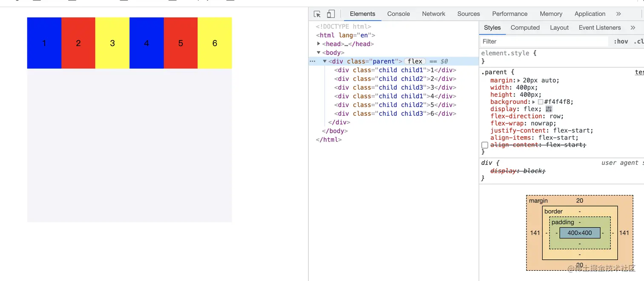Open the Sources tab
The image size is (644, 281).
coord(469,14)
